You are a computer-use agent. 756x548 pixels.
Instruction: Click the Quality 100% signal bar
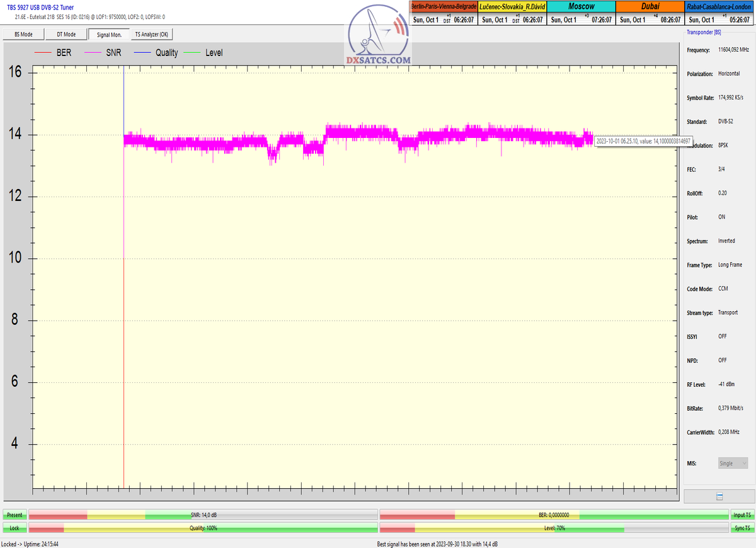(x=203, y=527)
